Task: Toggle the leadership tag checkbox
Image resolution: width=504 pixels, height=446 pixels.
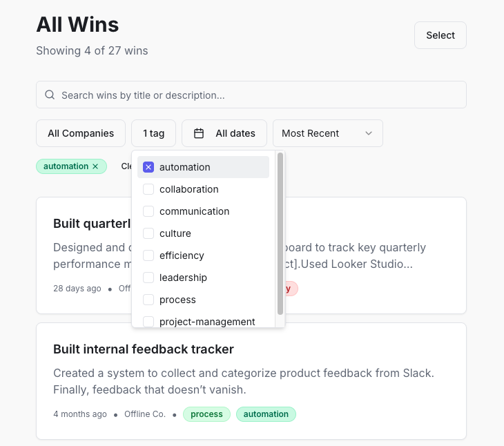Action: pyautogui.click(x=148, y=278)
